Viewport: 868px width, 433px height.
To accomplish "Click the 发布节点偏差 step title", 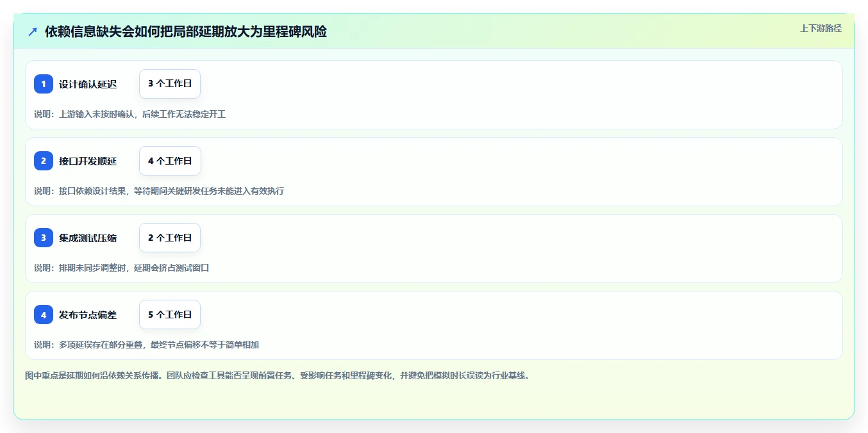I will point(88,315).
